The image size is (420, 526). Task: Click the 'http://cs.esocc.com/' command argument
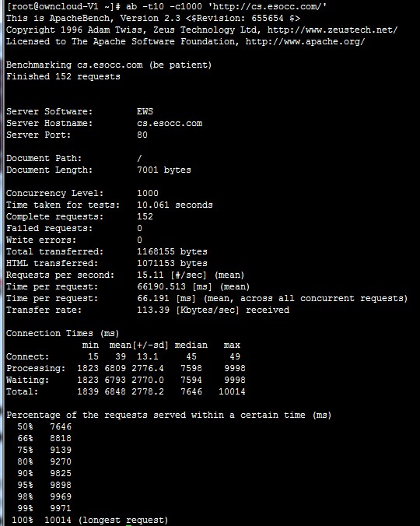point(268,6)
